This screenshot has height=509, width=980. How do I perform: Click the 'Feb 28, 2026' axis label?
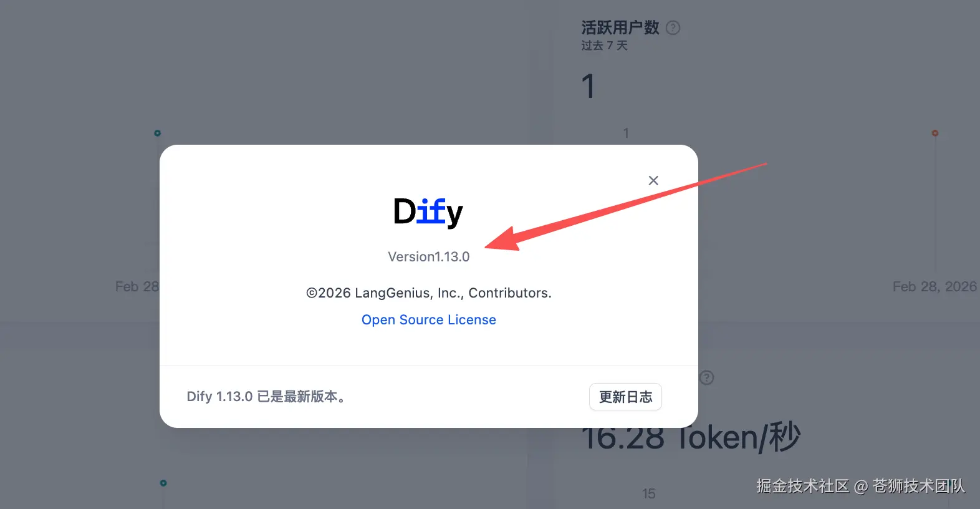934,287
